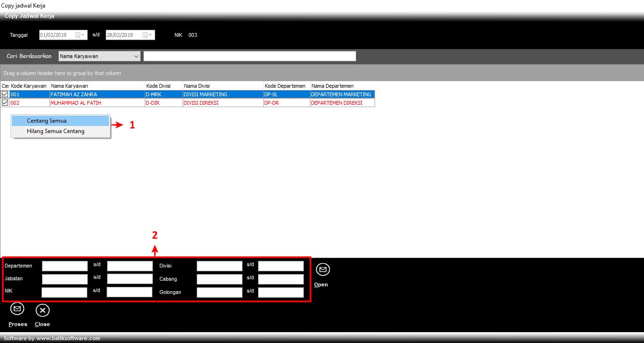644x343 pixels.
Task: Uncheck the checkbox for employee 002
Action: pos(5,103)
